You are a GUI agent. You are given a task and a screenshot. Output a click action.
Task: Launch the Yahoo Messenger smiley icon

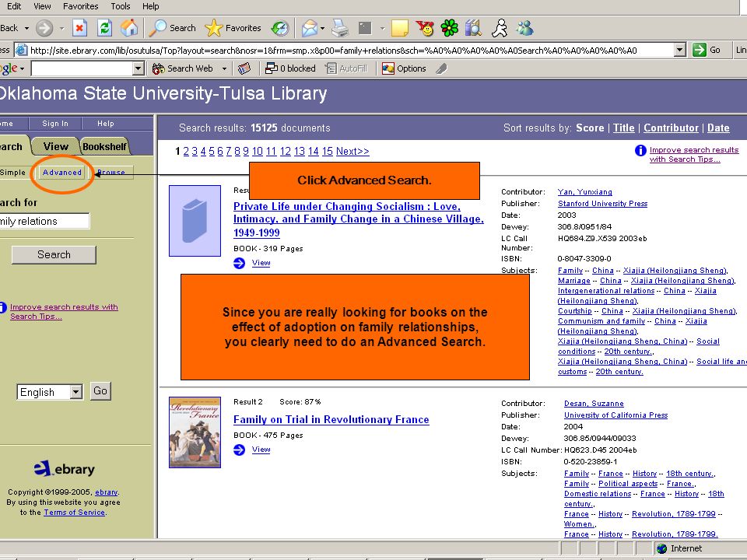pyautogui.click(x=425, y=28)
